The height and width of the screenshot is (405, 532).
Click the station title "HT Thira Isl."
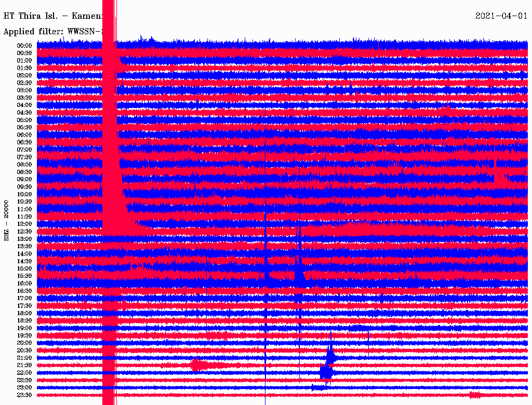point(31,16)
